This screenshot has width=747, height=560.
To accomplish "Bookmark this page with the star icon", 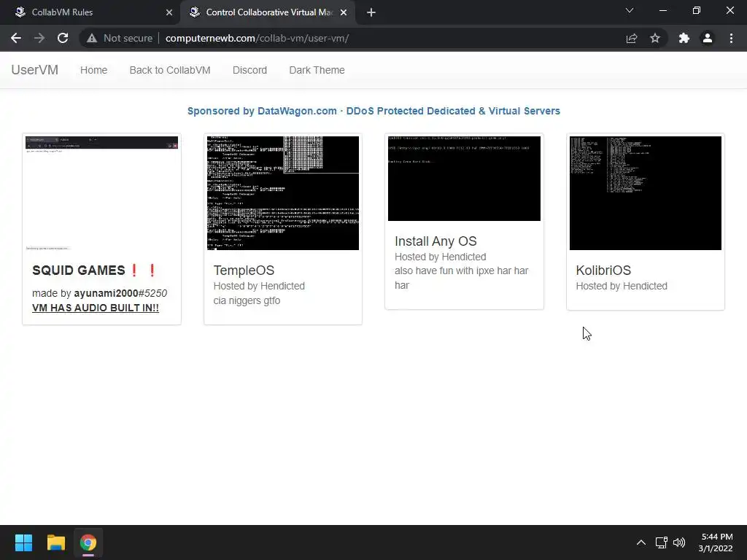I will coord(655,38).
